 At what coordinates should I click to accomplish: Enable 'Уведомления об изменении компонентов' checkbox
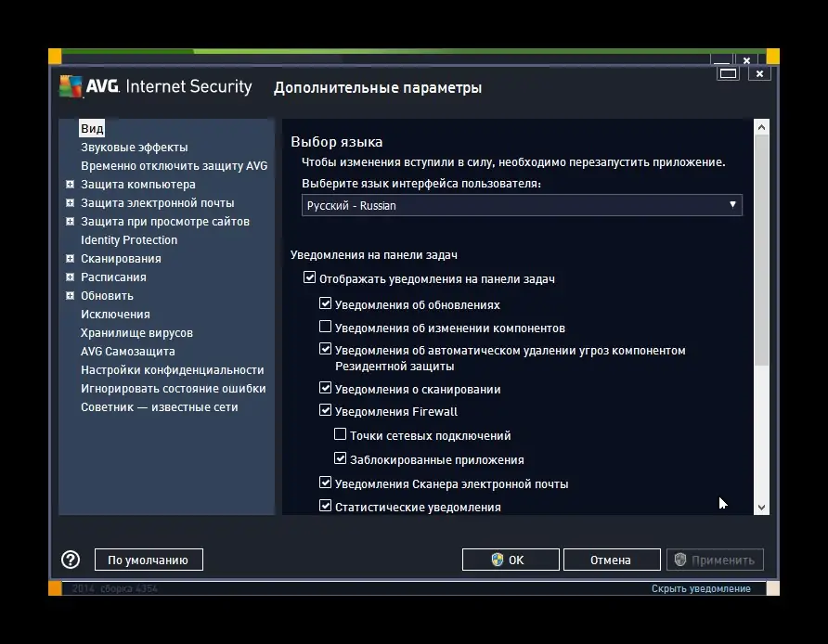click(x=326, y=328)
